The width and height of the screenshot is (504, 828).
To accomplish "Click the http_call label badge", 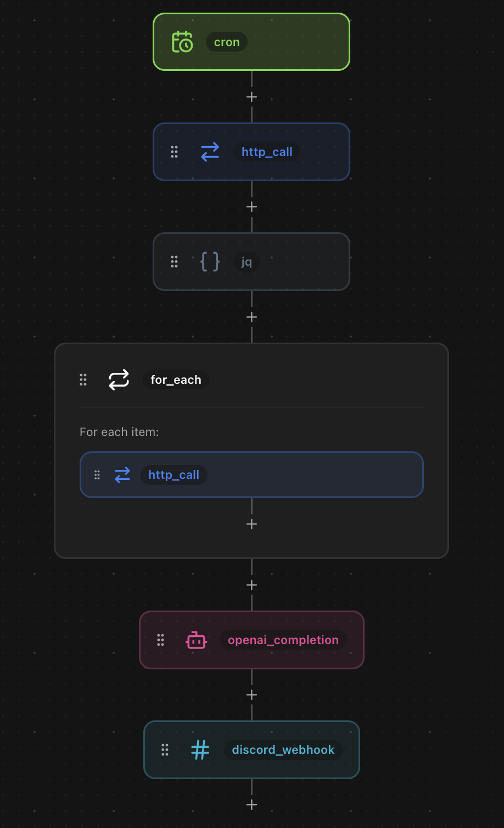I will click(267, 152).
